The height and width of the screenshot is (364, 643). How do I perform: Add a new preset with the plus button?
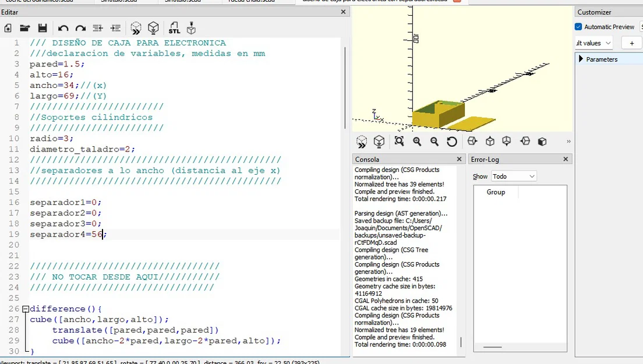(632, 43)
